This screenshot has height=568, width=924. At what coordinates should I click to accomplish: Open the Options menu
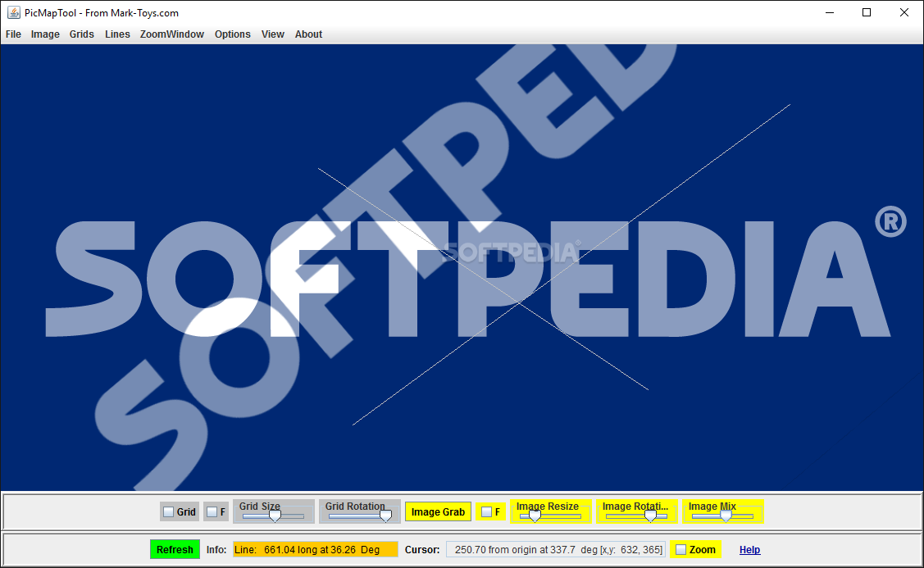[233, 34]
